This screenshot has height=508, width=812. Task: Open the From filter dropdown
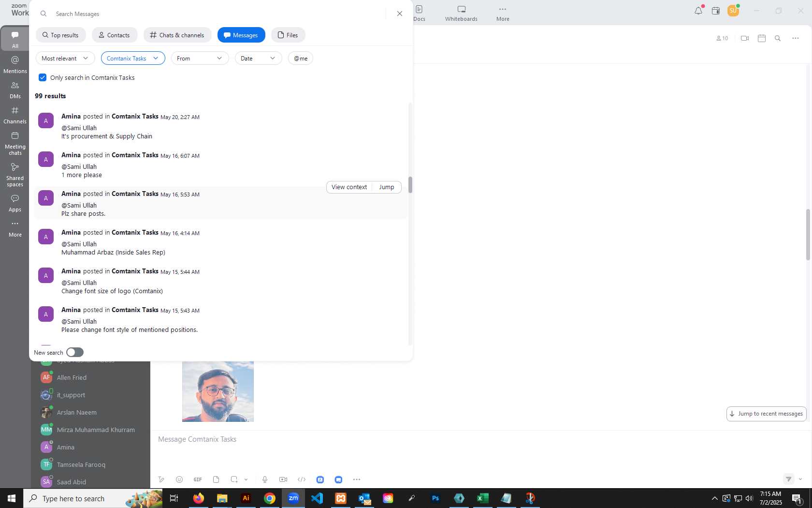(x=200, y=58)
